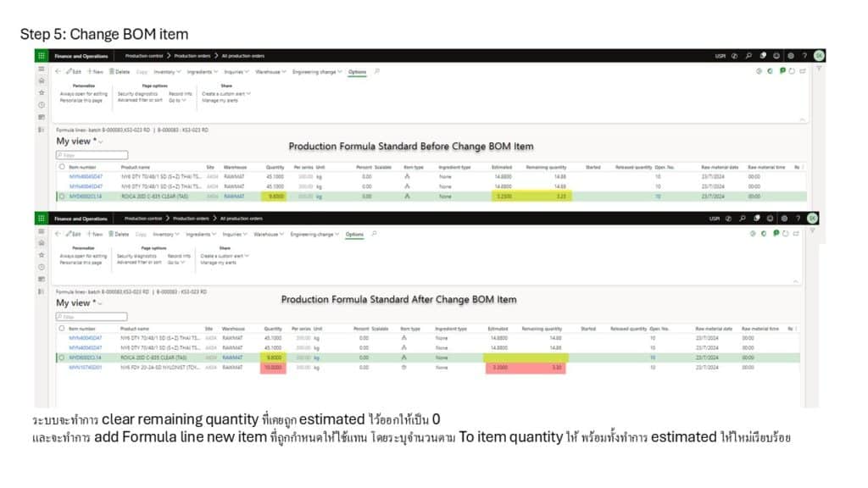Click refresh icon in After Change action pane
868x488 pixels.
(x=785, y=234)
